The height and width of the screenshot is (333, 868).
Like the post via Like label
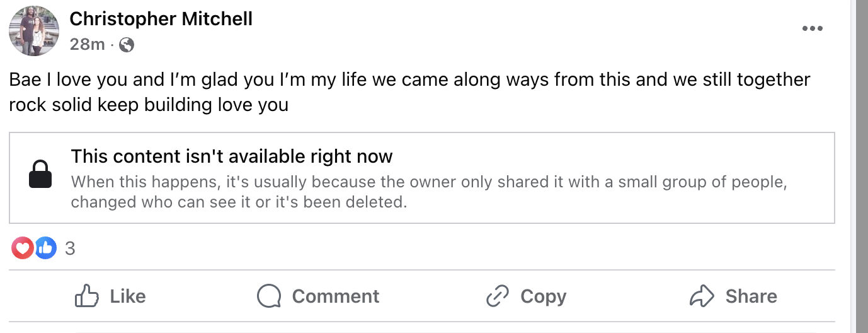coord(128,296)
